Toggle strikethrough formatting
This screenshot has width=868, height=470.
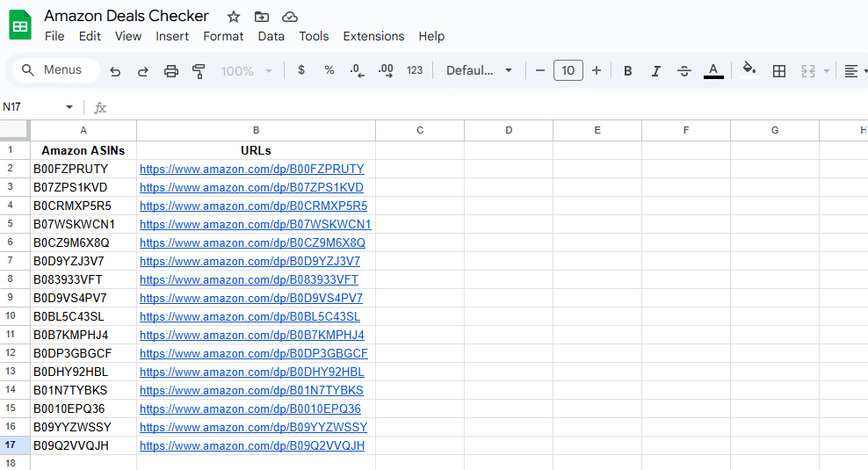(x=684, y=71)
